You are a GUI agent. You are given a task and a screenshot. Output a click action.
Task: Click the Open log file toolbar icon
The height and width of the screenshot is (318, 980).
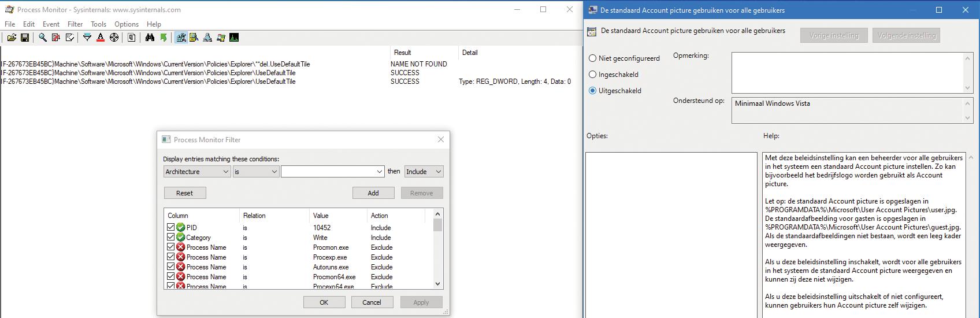12,38
